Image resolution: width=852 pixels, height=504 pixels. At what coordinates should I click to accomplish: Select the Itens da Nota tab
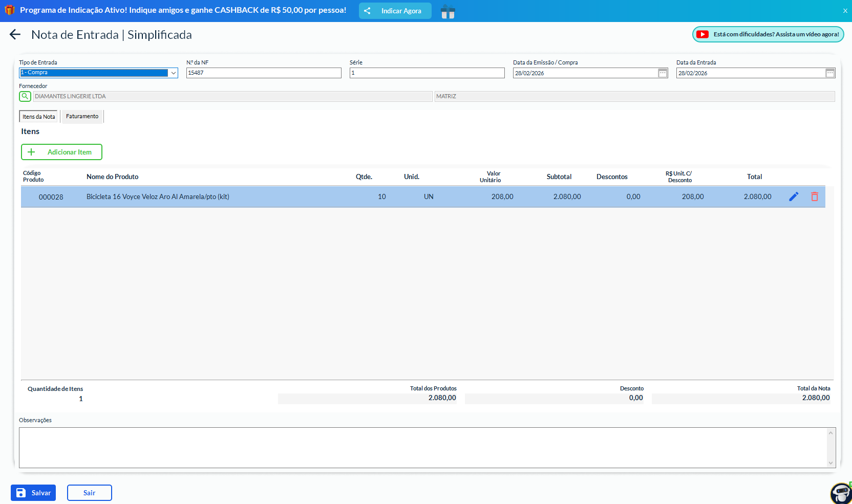pyautogui.click(x=38, y=117)
